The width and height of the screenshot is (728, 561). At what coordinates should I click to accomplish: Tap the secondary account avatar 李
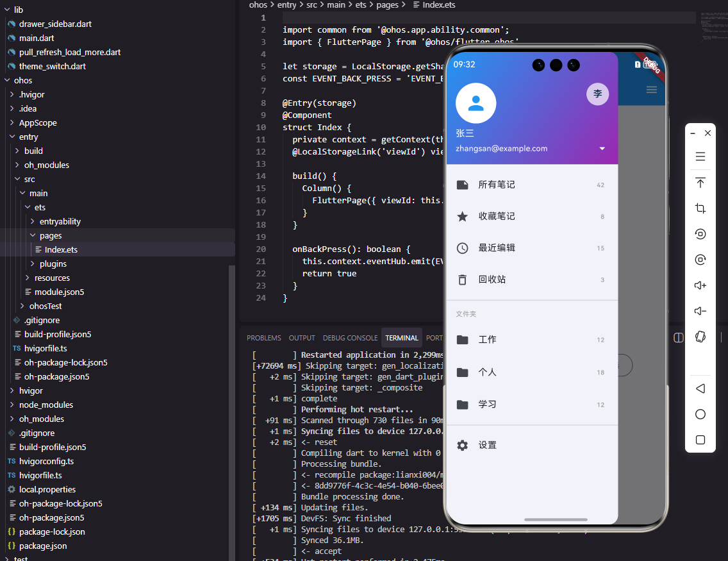coord(597,94)
